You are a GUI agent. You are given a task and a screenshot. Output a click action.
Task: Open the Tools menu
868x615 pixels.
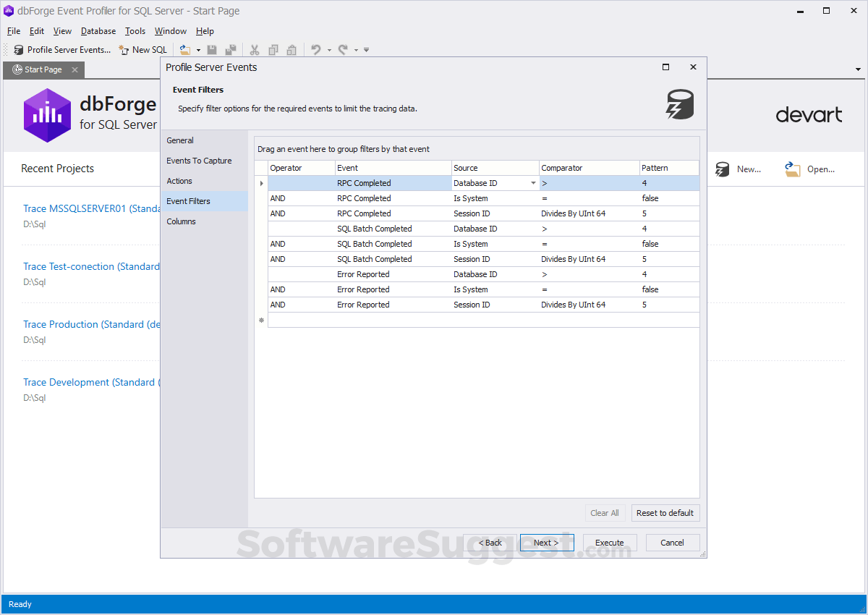tap(135, 31)
